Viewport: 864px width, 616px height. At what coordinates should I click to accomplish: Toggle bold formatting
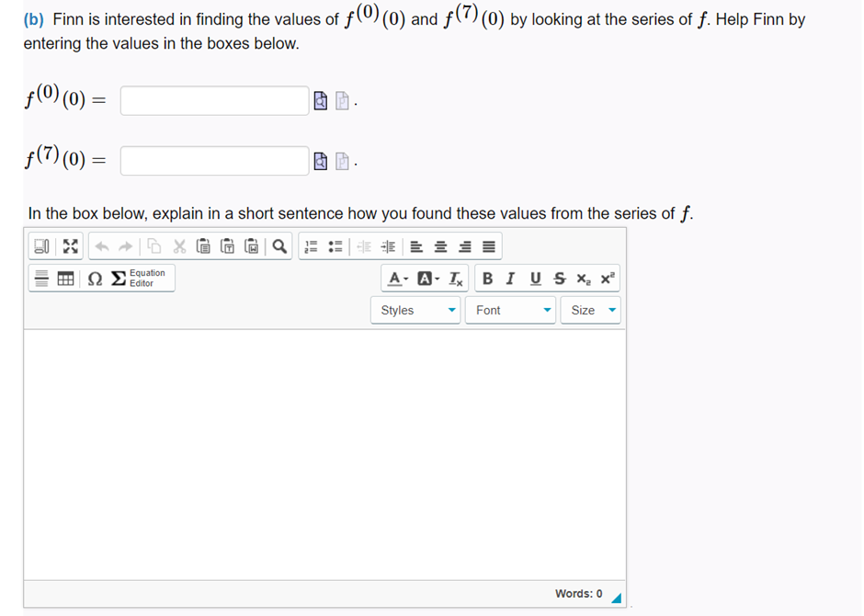488,278
